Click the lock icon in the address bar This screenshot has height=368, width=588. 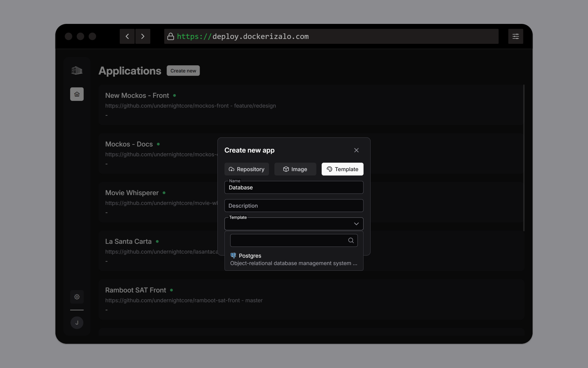(171, 36)
